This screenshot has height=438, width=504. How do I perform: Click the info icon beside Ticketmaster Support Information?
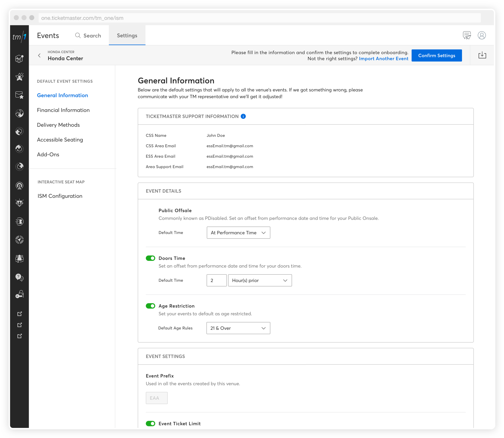click(x=243, y=116)
